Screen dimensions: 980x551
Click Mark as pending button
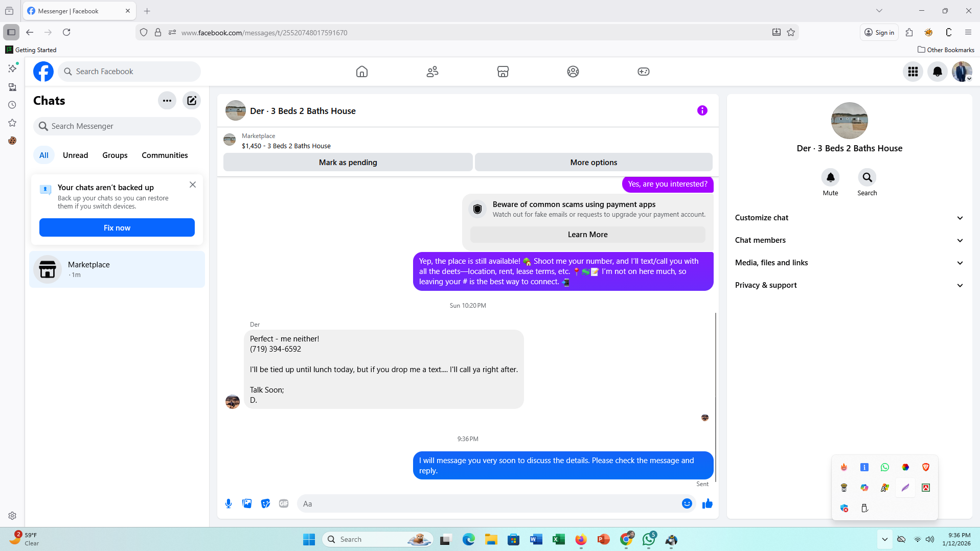tap(348, 163)
